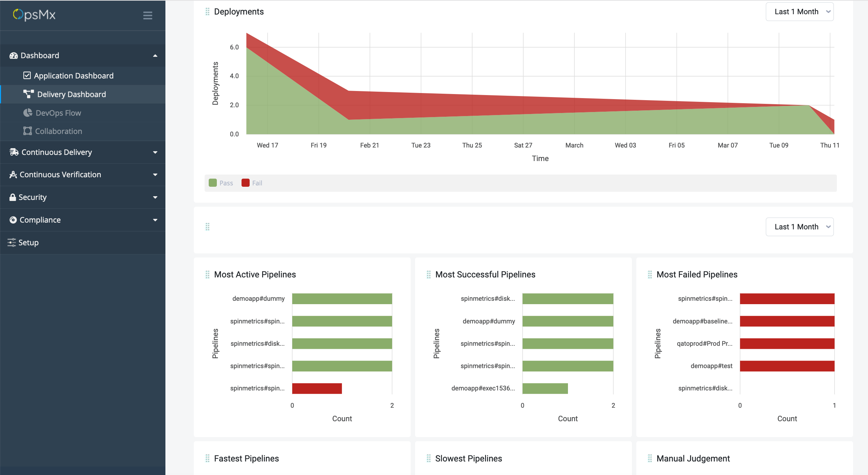This screenshot has width=868, height=475.
Task: Click the Collaboration frame icon
Action: (x=27, y=131)
